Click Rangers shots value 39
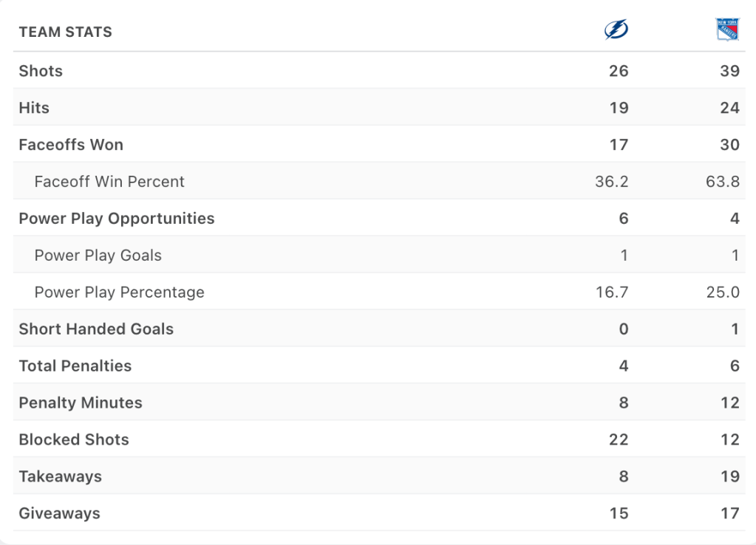Screen dimensions: 756x545 click(729, 71)
